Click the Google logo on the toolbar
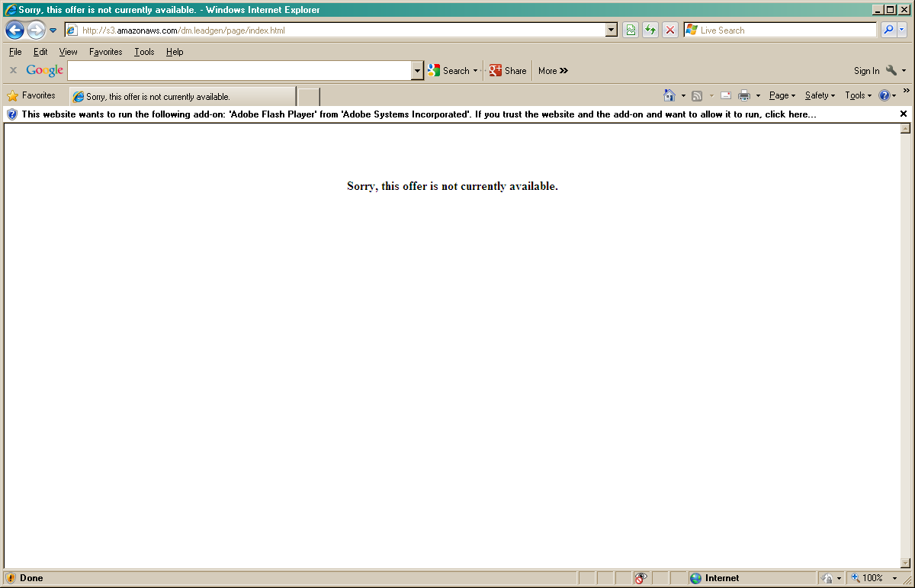Image resolution: width=915 pixels, height=588 pixels. point(45,71)
